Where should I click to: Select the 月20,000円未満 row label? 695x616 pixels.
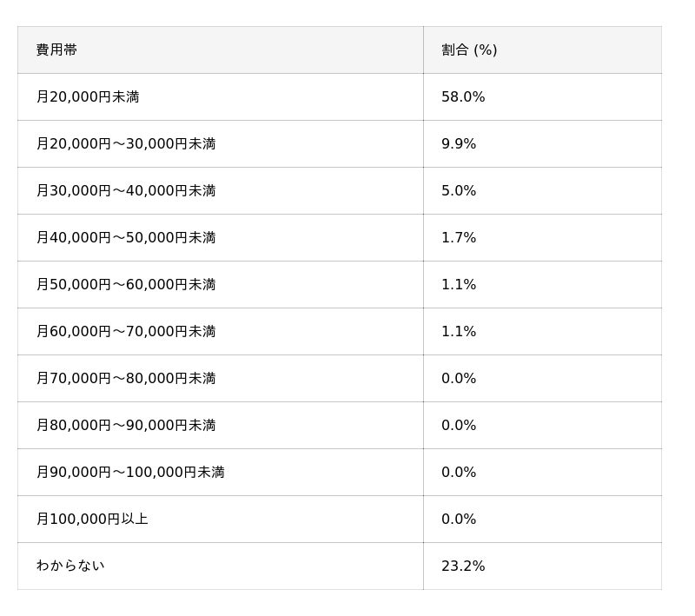(x=88, y=97)
